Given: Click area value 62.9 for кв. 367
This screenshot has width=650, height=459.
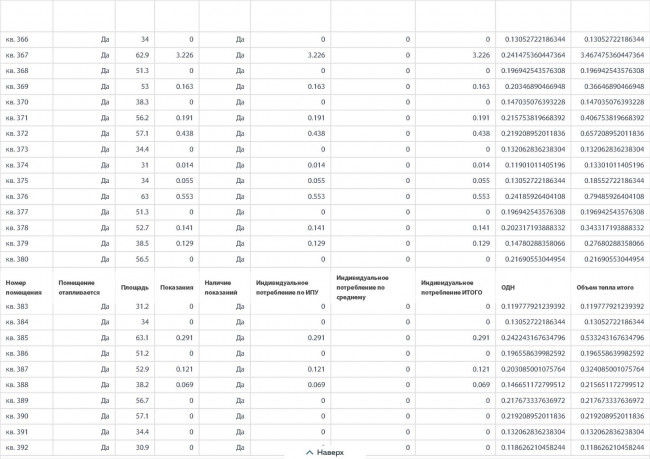Looking at the screenshot, I should tap(142, 55).
